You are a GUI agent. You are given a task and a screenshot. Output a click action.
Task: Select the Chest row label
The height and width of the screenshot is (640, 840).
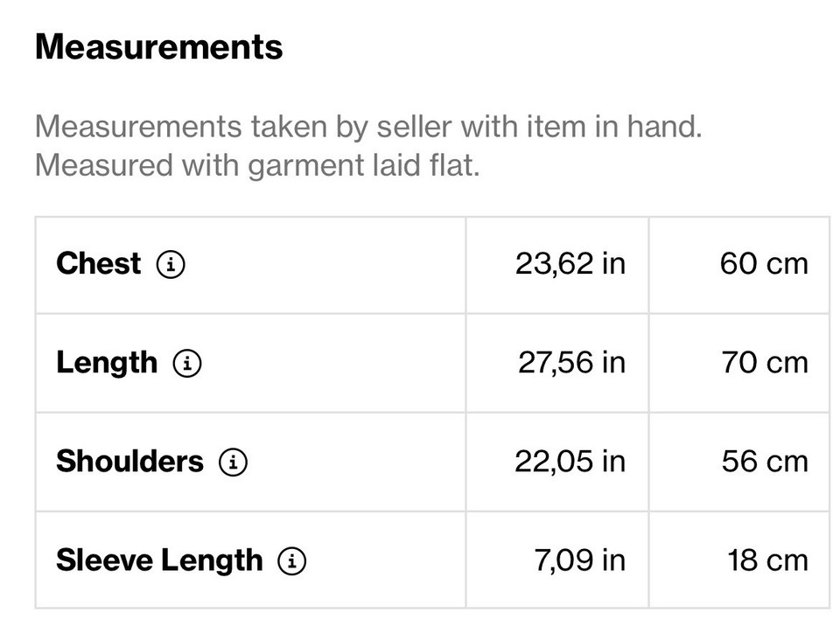pos(98,263)
